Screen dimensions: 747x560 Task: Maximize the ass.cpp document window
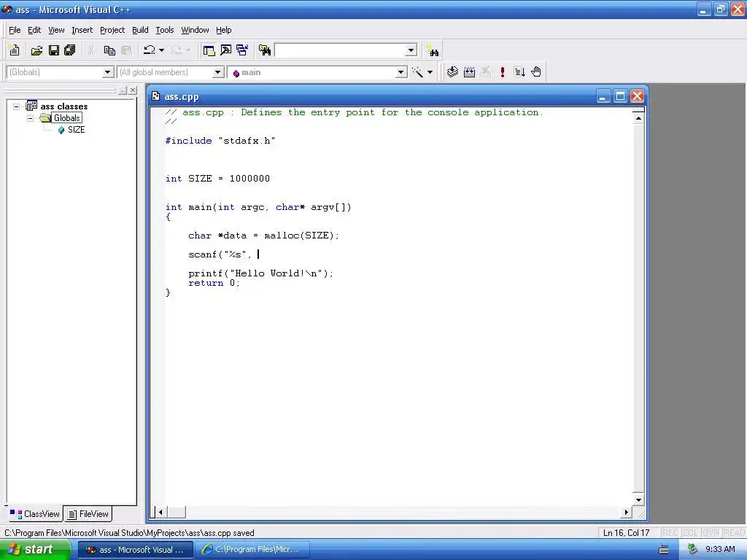coord(620,96)
